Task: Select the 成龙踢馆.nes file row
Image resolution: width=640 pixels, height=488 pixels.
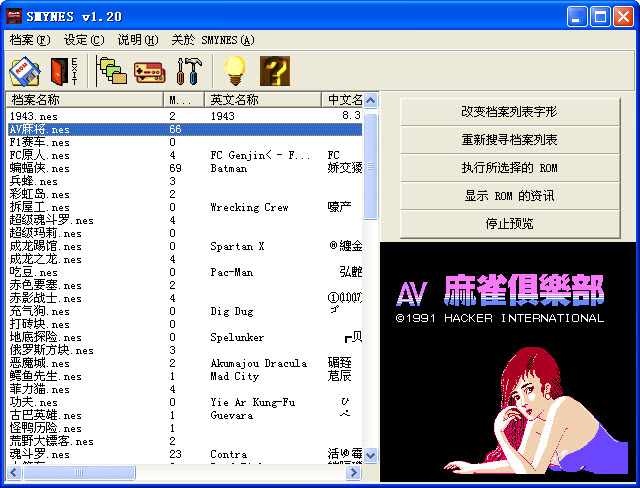Action: (184, 246)
